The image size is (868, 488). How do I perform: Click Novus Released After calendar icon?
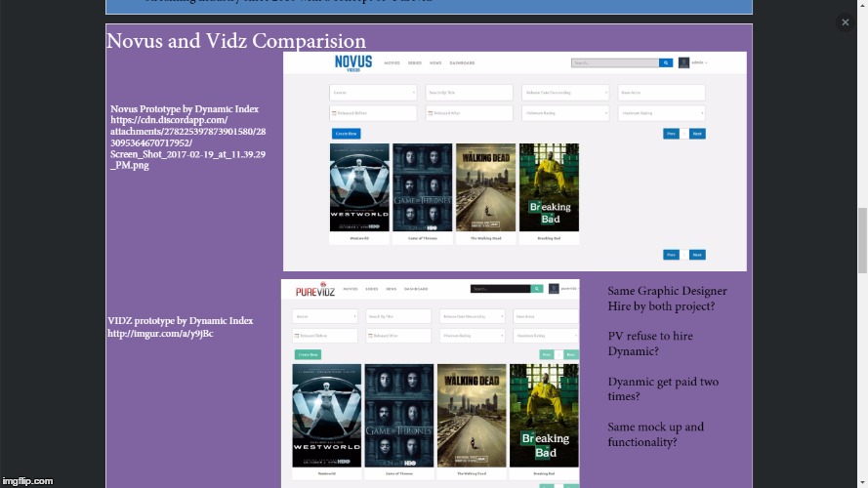point(431,113)
